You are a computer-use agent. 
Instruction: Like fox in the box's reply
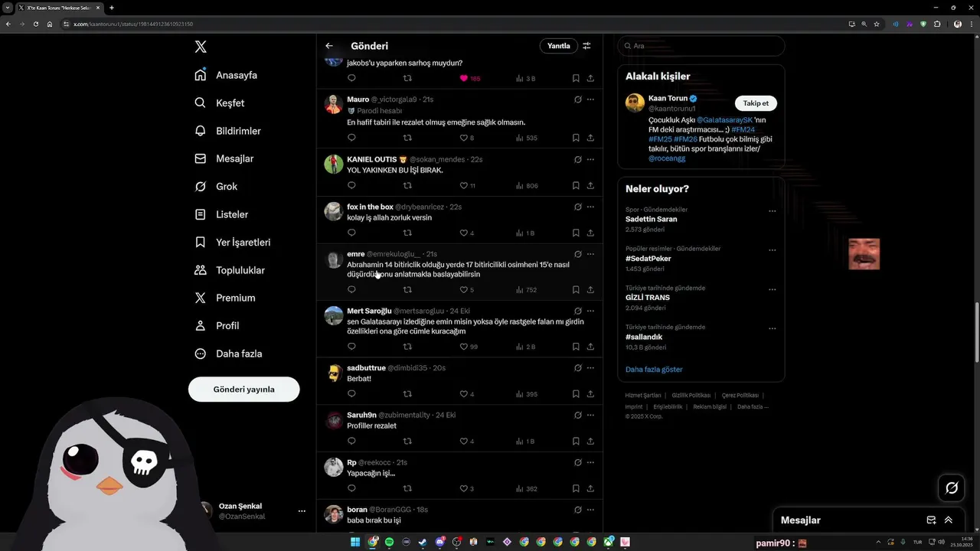click(x=464, y=233)
